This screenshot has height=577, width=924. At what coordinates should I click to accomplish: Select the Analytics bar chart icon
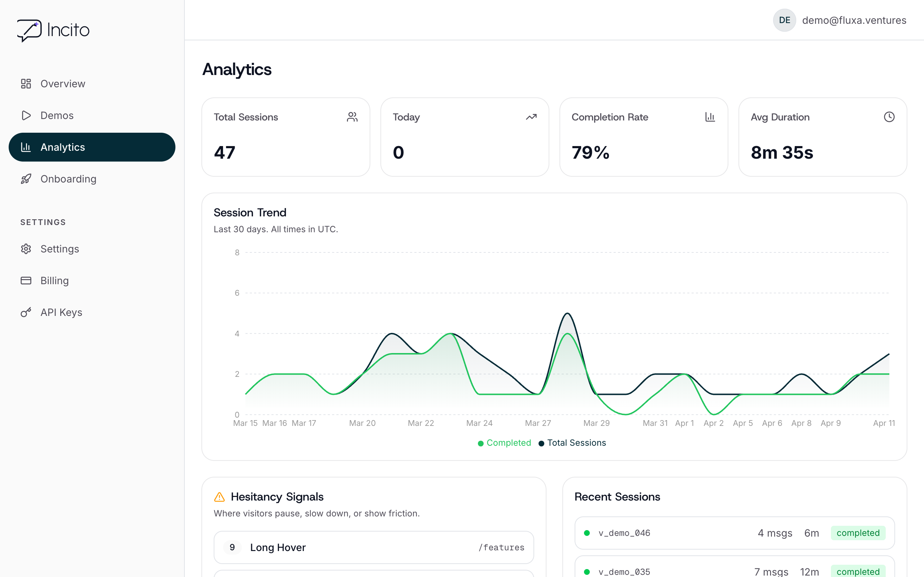point(26,147)
